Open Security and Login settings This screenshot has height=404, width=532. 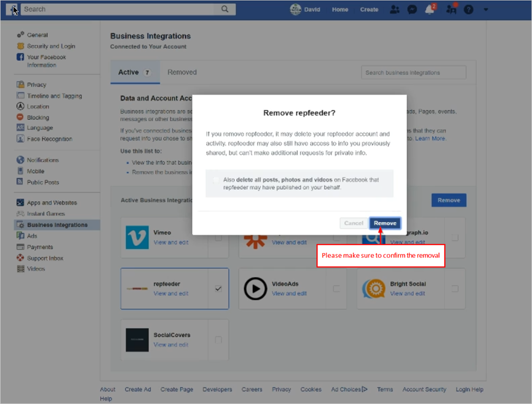click(51, 46)
